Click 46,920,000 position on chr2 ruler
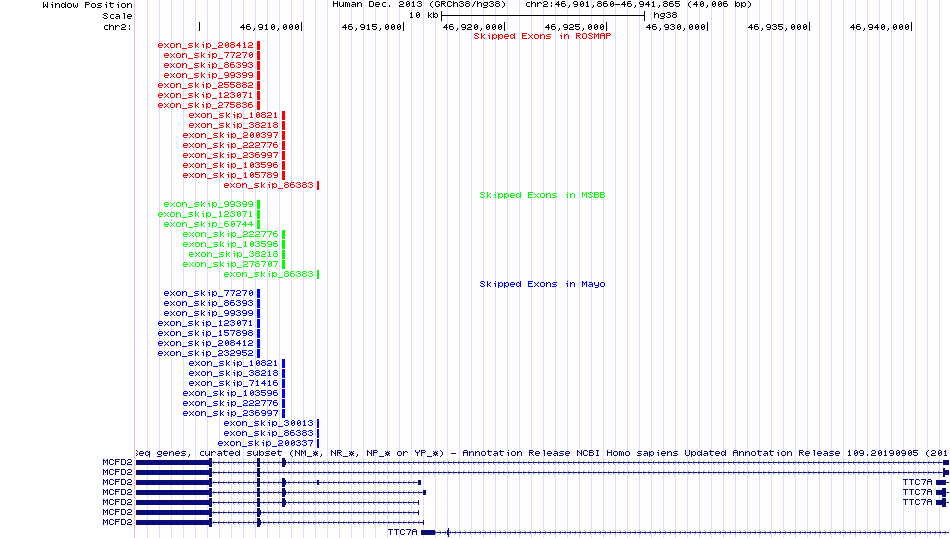Screen dimensions: 950x538 [473, 27]
